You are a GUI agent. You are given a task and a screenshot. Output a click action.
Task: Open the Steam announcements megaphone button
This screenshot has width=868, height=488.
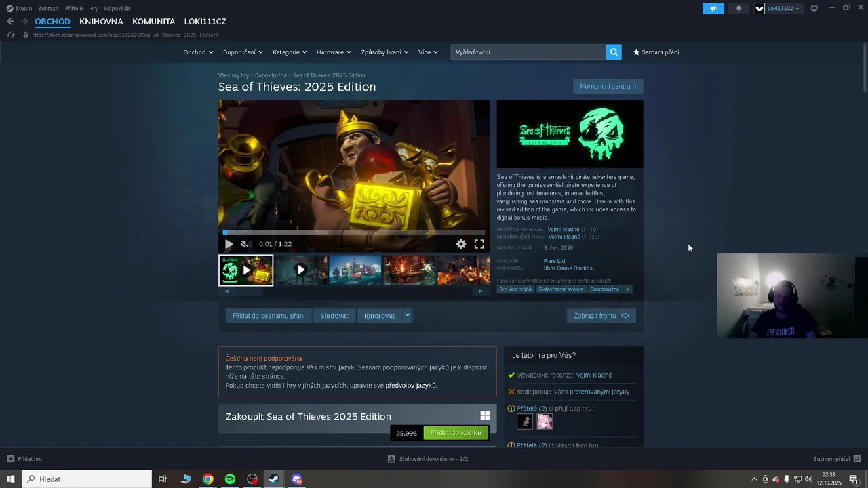tap(713, 8)
